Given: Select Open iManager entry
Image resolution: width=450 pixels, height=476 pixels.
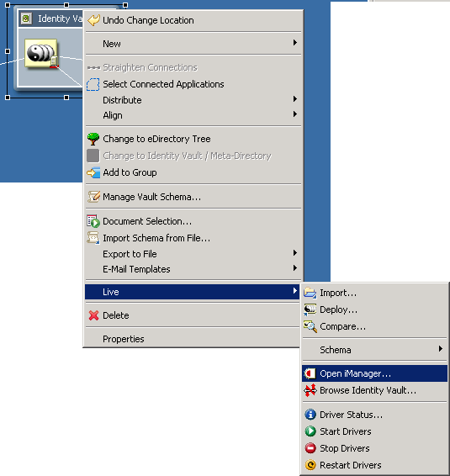Looking at the screenshot, I should [x=374, y=373].
